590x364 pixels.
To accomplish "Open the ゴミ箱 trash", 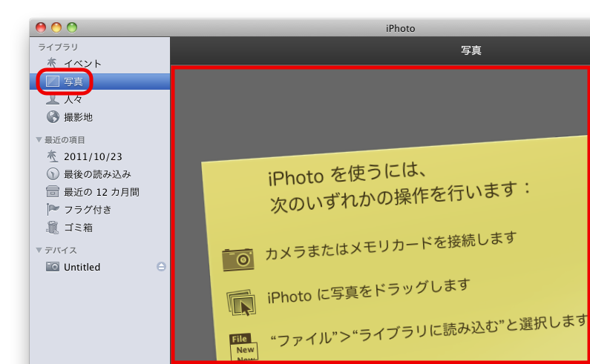I will pyautogui.click(x=77, y=228).
